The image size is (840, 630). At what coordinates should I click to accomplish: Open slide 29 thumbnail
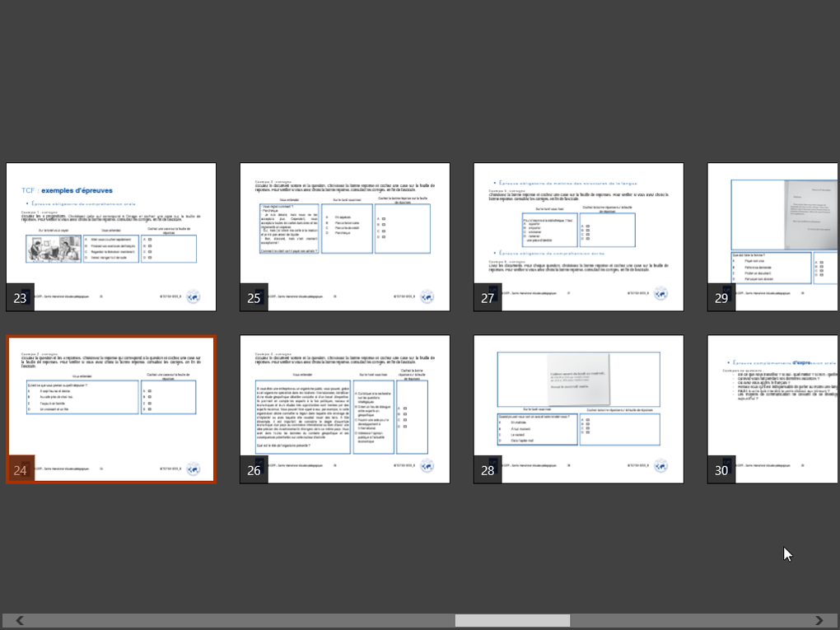pyautogui.click(x=773, y=237)
